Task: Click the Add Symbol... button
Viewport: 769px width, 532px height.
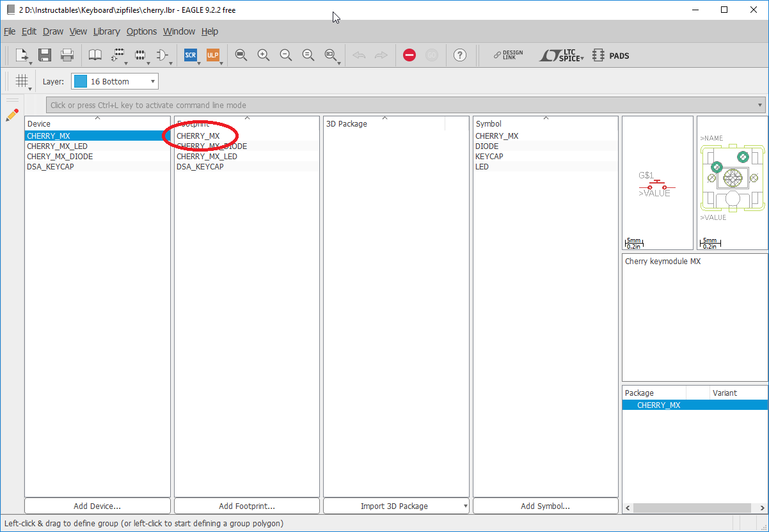Action: pyautogui.click(x=545, y=506)
